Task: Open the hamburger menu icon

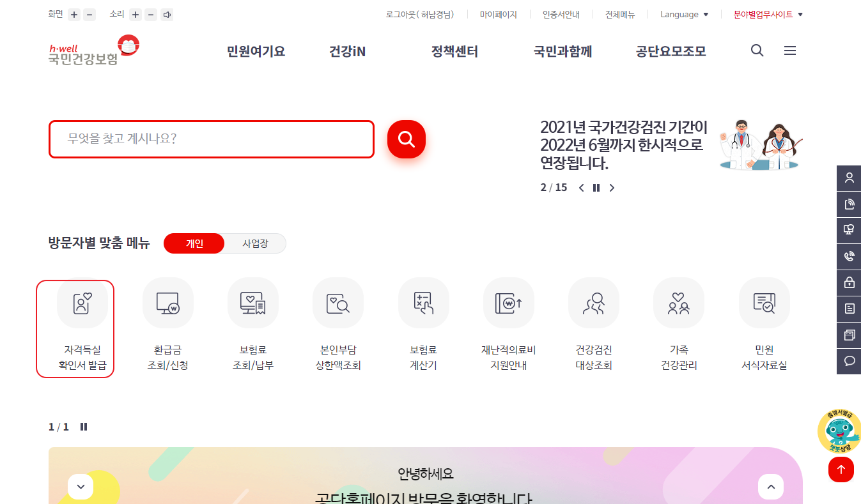Action: point(790,50)
